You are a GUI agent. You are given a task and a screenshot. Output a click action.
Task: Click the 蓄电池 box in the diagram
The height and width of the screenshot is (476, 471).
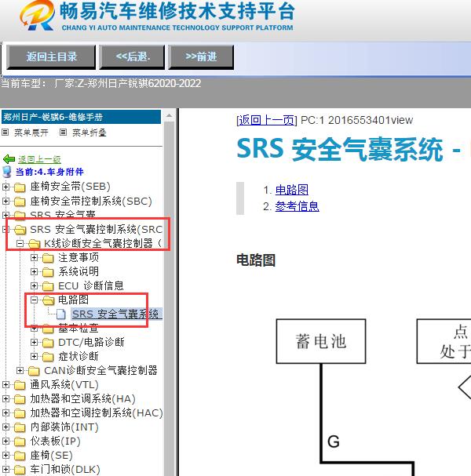[321, 341]
